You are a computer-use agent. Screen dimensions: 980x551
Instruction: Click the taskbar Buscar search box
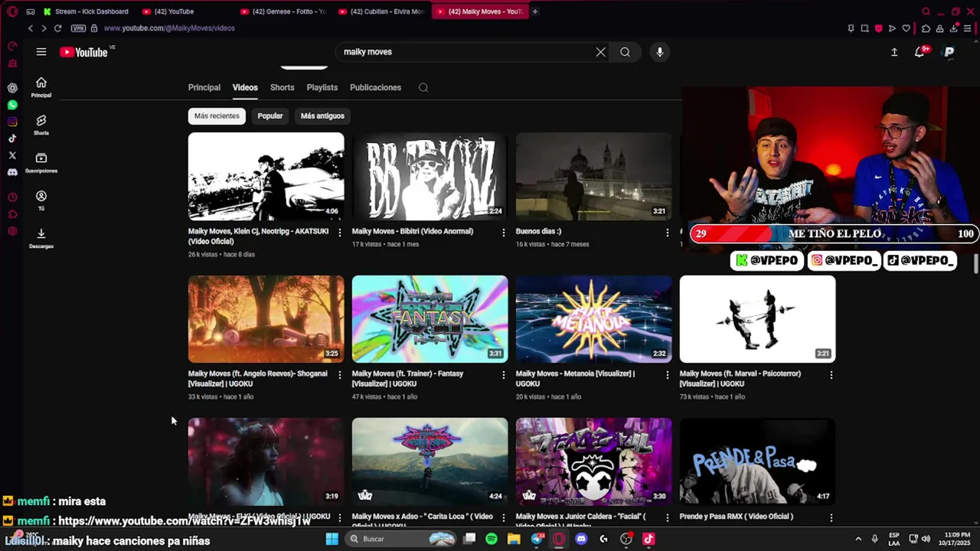[400, 539]
